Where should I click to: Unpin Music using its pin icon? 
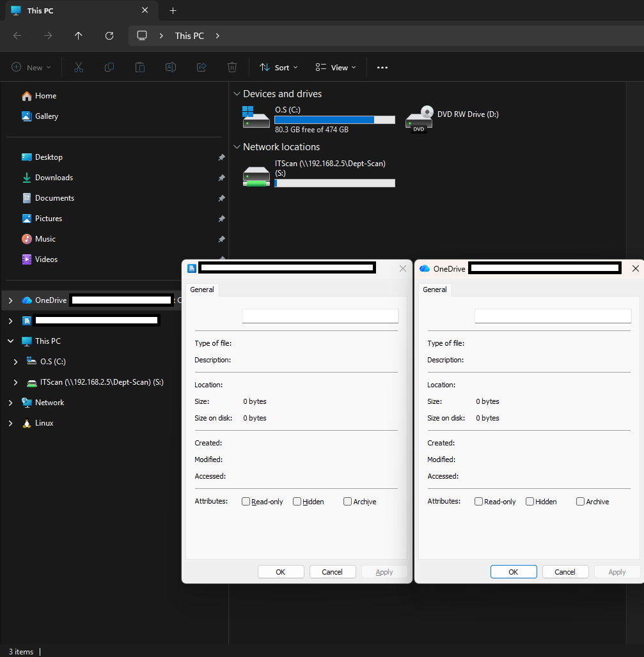click(221, 239)
